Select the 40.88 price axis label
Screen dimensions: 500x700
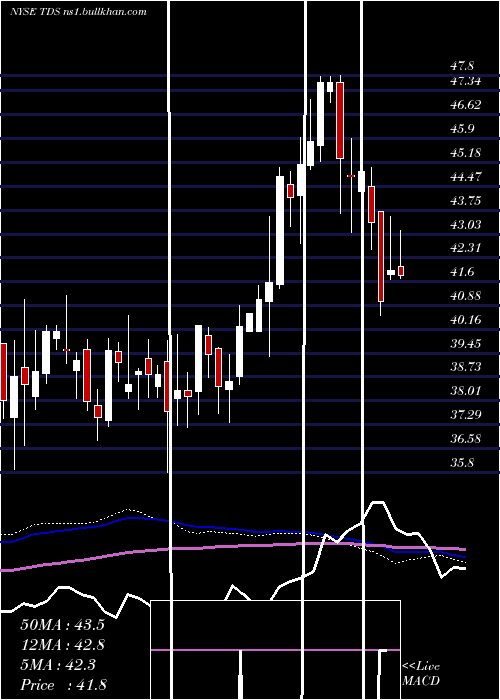click(x=465, y=296)
